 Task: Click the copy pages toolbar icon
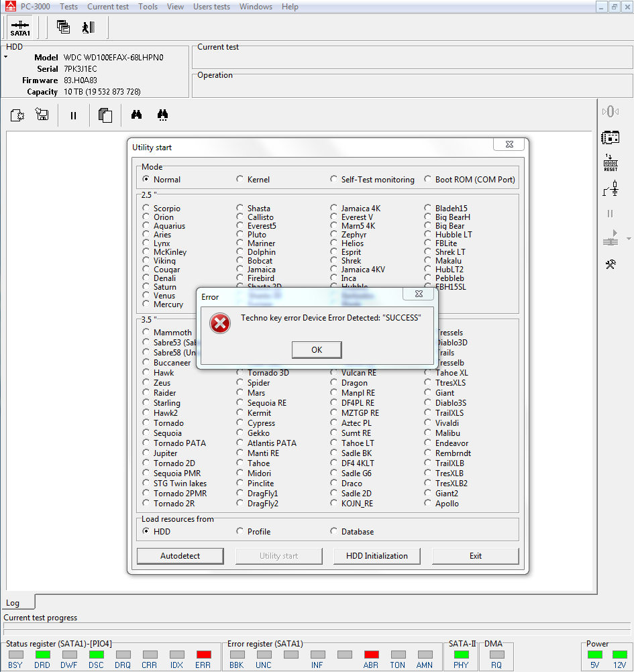tap(105, 115)
